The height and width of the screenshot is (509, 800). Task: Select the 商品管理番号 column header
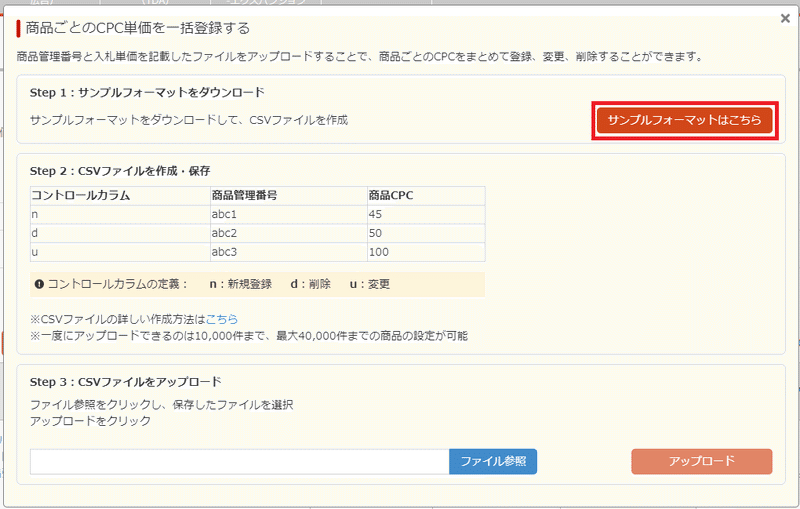coord(244,195)
